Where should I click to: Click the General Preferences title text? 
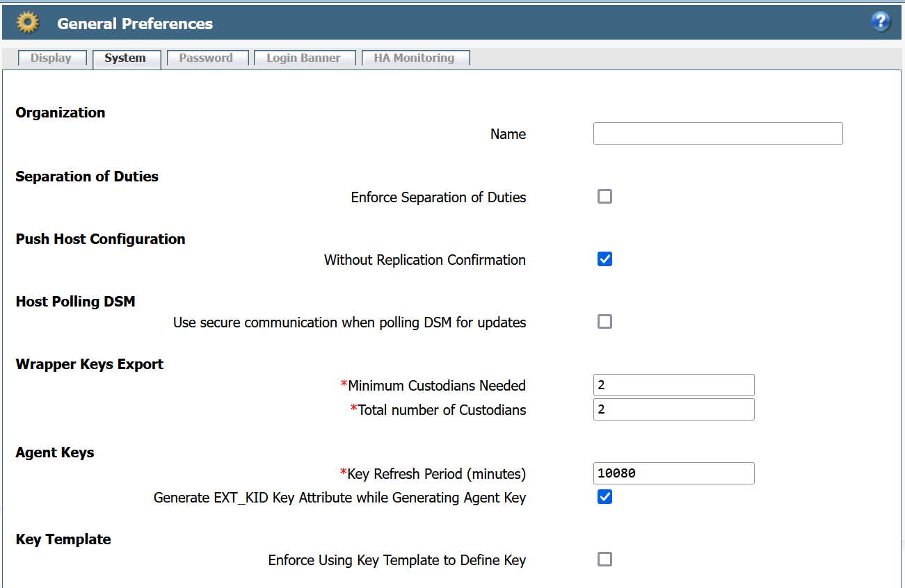[x=134, y=23]
